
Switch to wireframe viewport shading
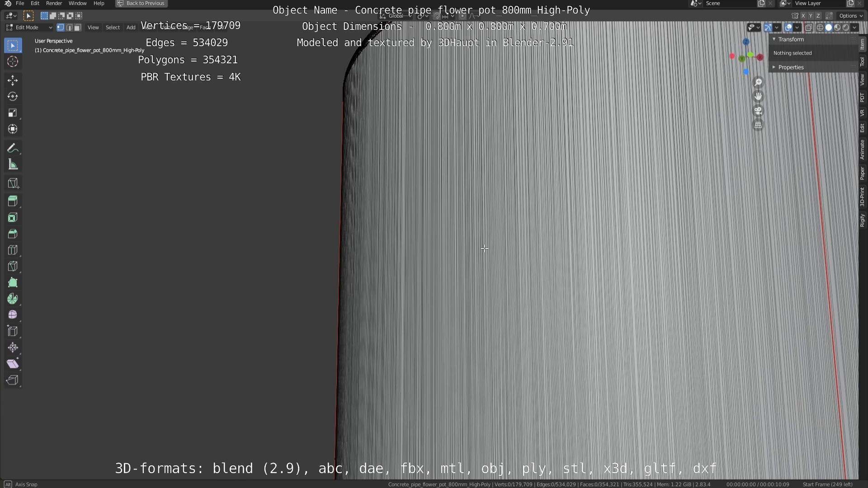[x=820, y=28]
